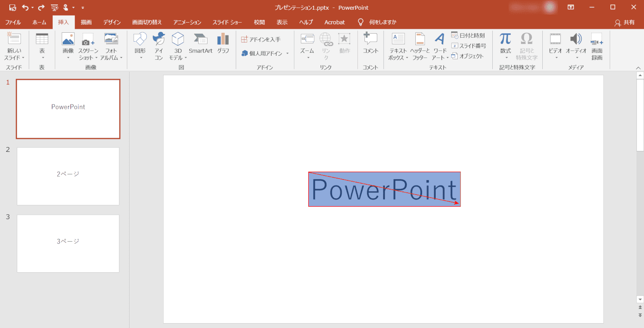Switch to the デザイン tab
Viewport: 644px width, 328px height.
pos(112,22)
